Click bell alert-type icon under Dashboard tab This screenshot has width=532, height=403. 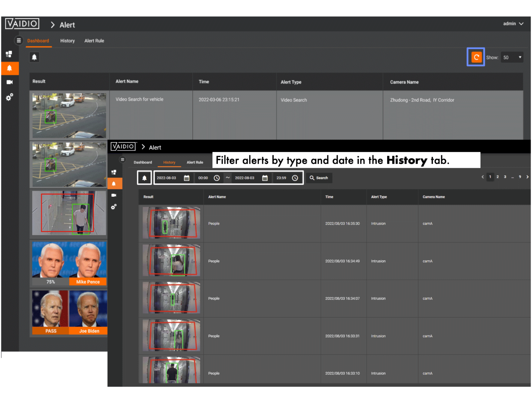click(x=34, y=57)
